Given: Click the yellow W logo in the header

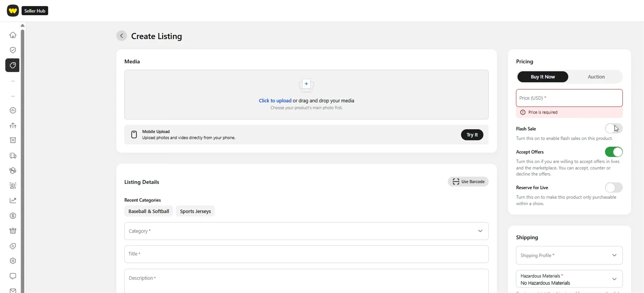Looking at the screenshot, I should click(13, 11).
